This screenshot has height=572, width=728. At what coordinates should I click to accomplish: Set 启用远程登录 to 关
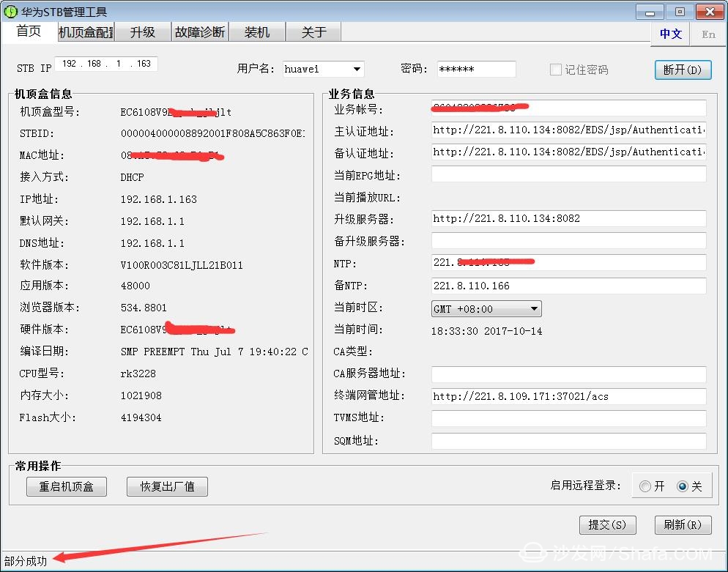tap(683, 486)
